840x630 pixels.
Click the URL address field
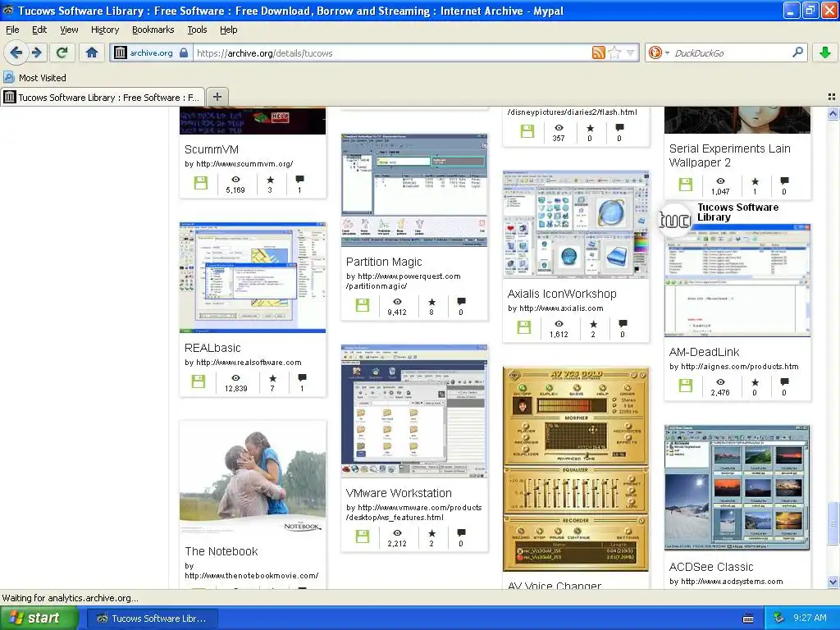coord(393,52)
